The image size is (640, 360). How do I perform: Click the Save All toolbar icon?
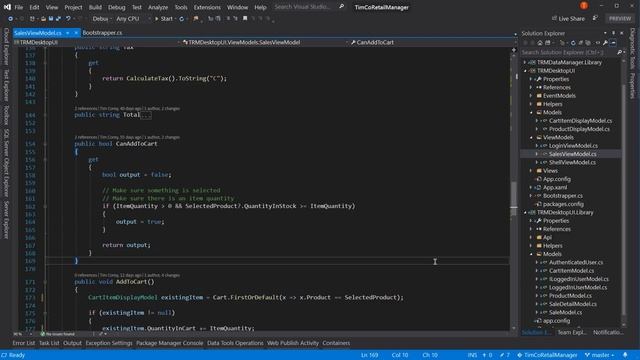pos(58,19)
